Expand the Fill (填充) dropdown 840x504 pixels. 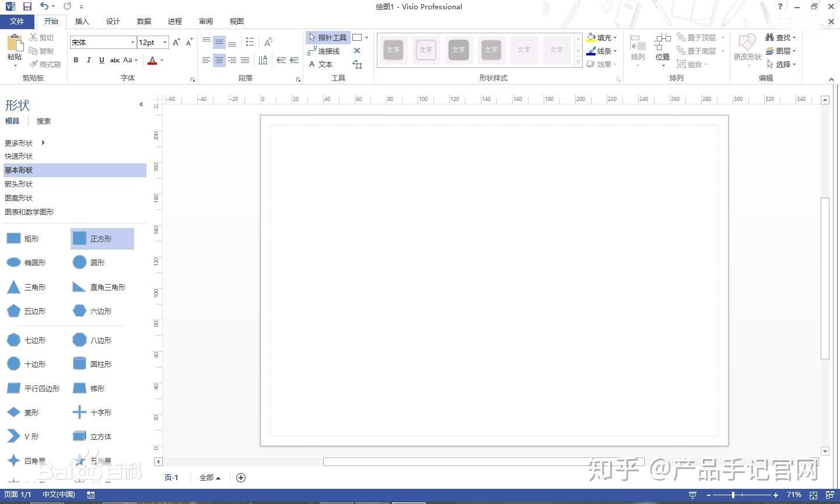(615, 38)
